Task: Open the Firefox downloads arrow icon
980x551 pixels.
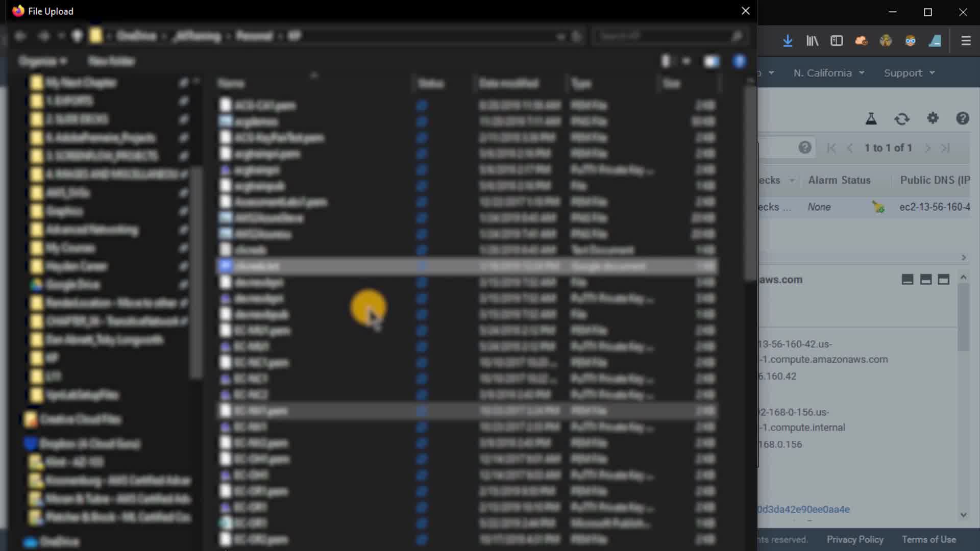Action: tap(788, 41)
